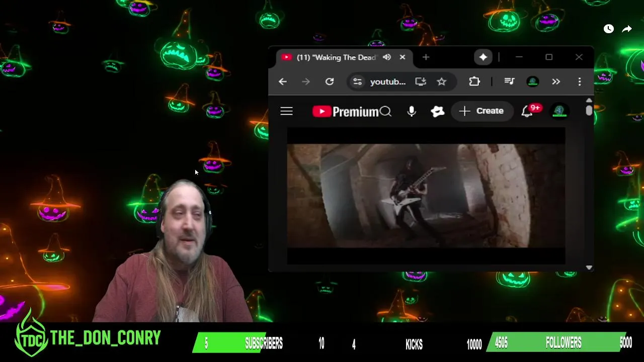
Task: Open the site information icon in address bar
Action: (x=357, y=81)
